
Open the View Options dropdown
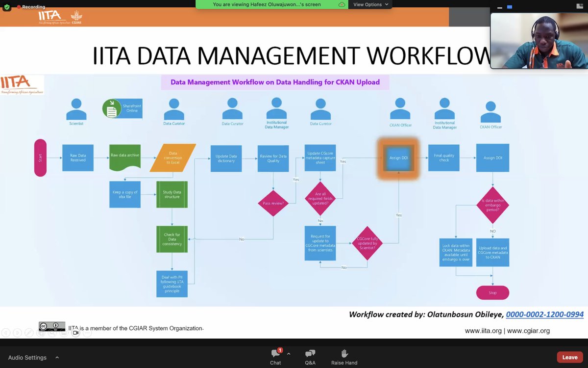click(370, 4)
